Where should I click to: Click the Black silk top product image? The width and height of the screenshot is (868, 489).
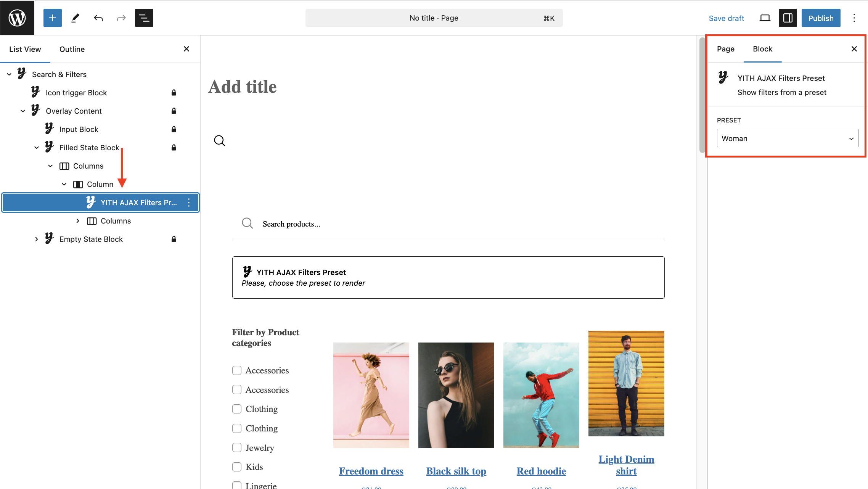[456, 395]
